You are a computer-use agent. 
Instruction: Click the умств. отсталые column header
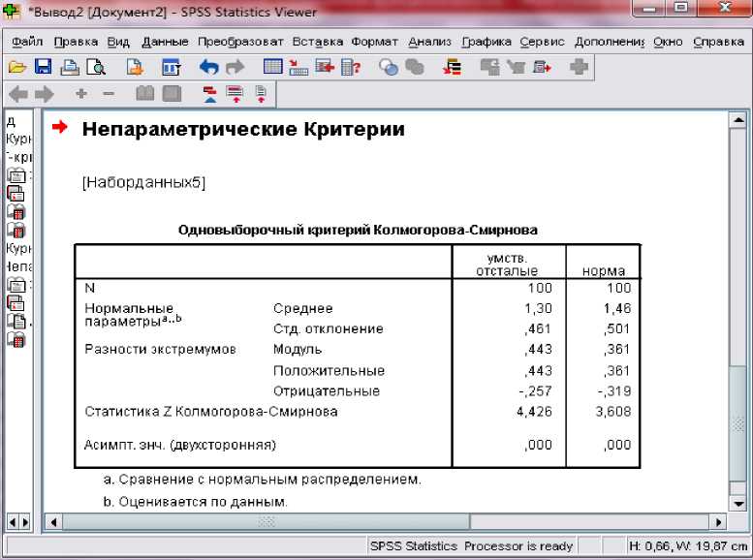click(x=507, y=264)
